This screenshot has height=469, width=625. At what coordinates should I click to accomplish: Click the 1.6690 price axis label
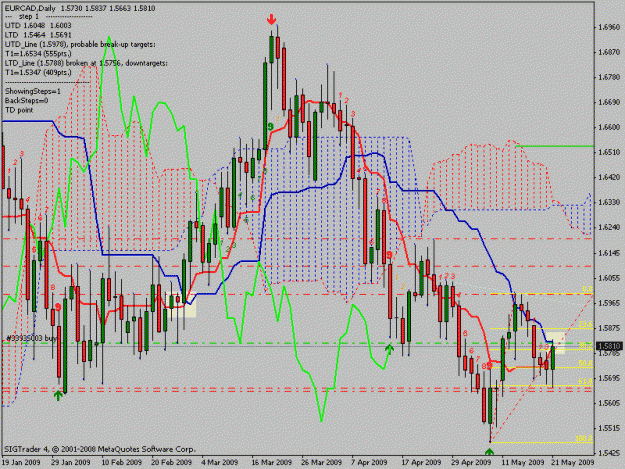coord(609,102)
